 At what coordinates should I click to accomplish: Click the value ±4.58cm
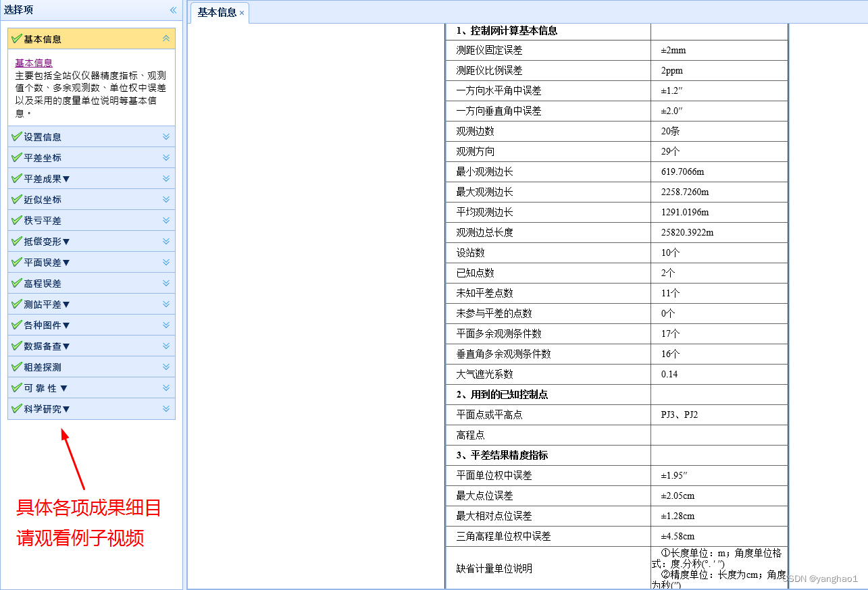pos(678,537)
